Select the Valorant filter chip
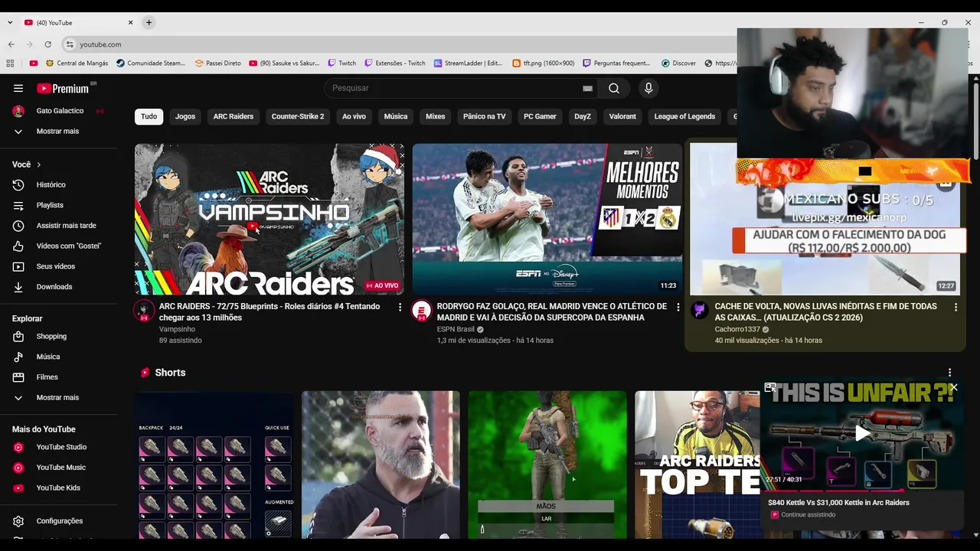Screen dimensions: 980x551 click(x=622, y=116)
